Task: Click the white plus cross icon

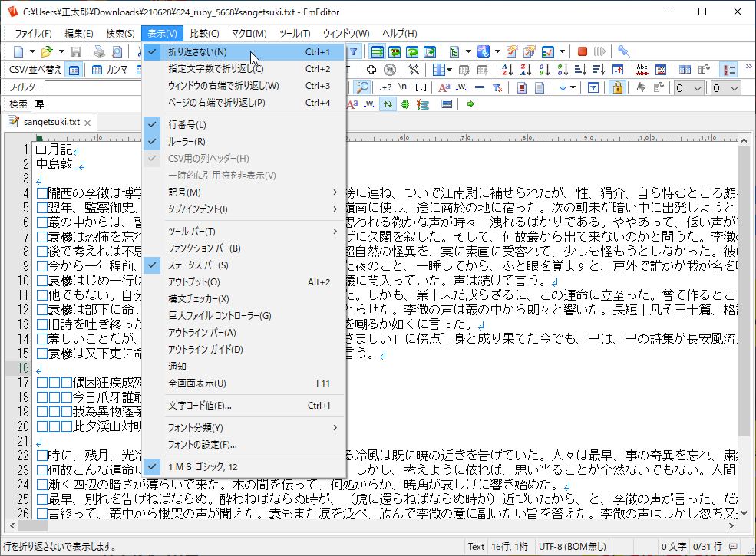Action: (x=371, y=70)
